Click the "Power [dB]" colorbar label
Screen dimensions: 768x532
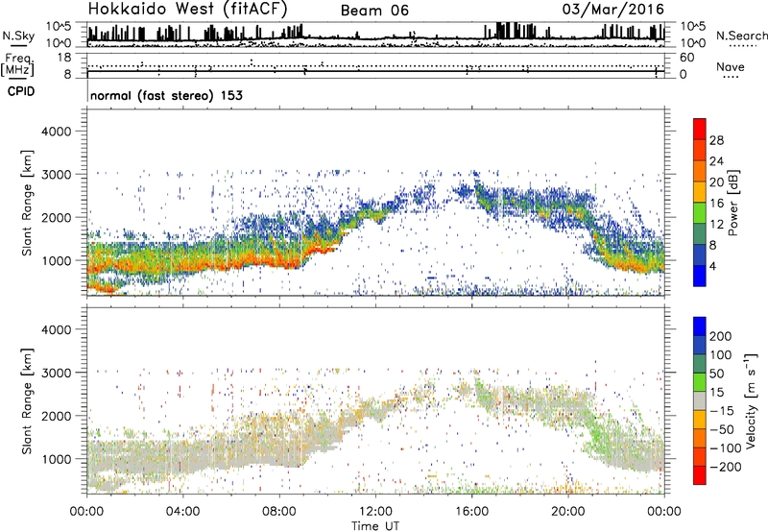[732, 203]
